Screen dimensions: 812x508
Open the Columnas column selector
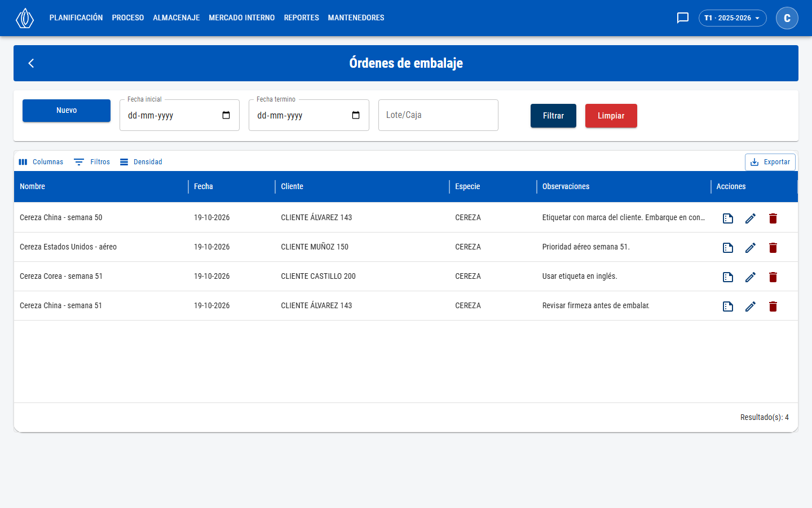point(41,162)
